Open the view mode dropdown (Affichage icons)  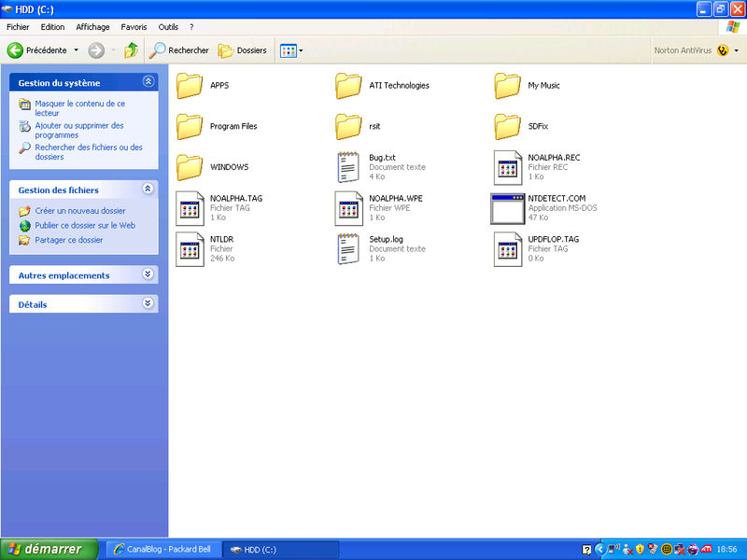291,50
